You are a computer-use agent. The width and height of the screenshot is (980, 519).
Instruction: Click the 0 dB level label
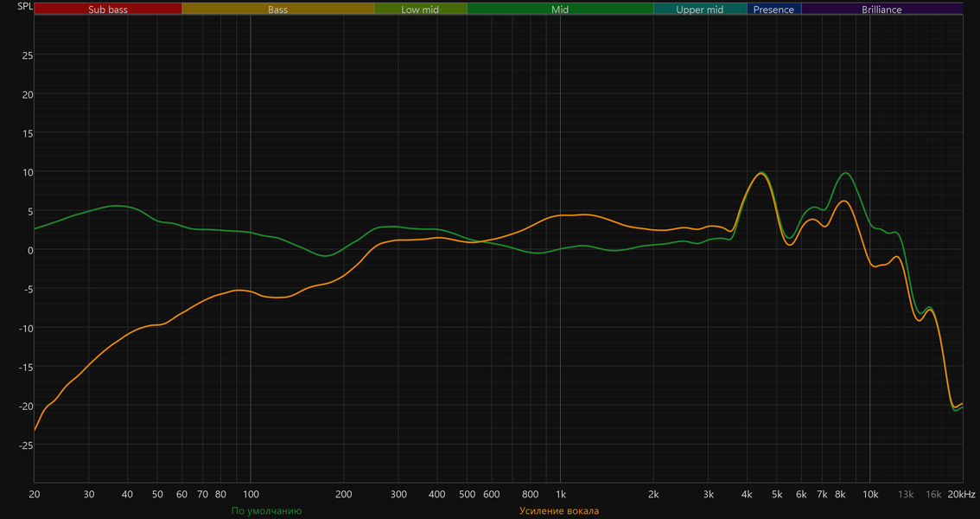point(29,250)
